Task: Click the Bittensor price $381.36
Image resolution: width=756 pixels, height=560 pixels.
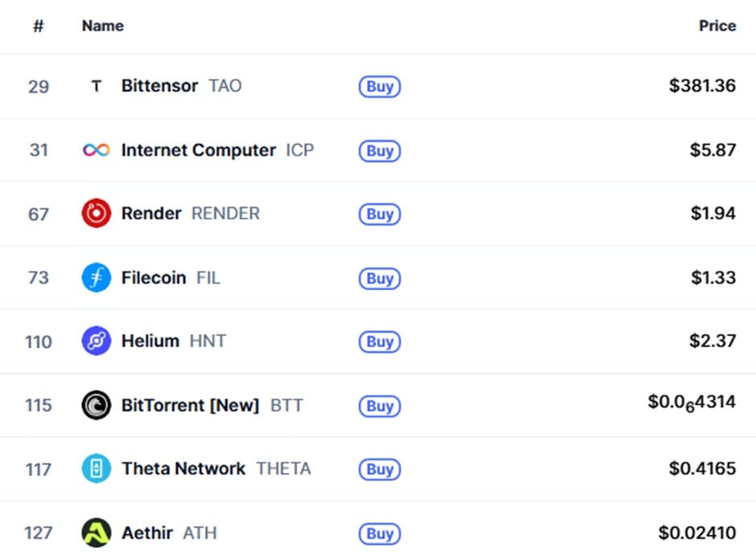Action: click(x=701, y=86)
